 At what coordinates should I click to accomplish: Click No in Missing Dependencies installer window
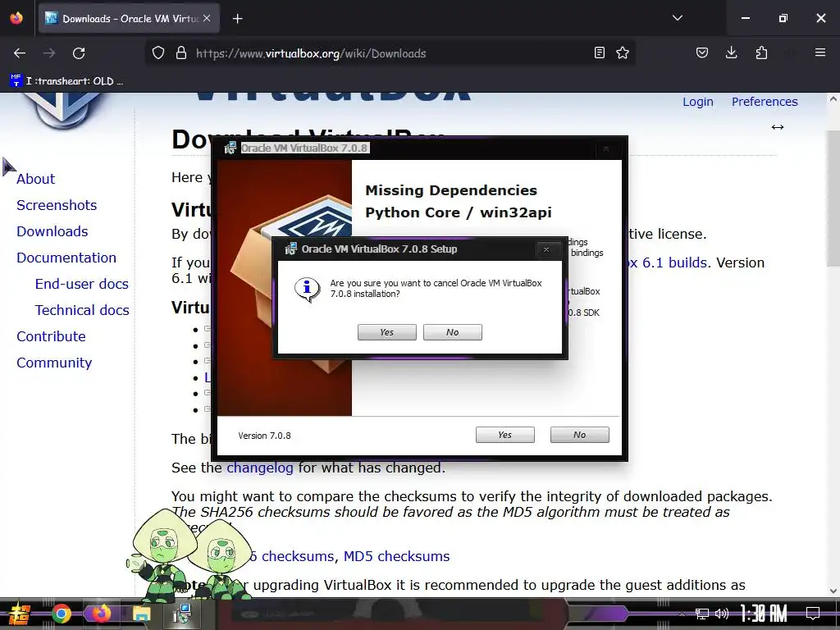click(x=580, y=435)
